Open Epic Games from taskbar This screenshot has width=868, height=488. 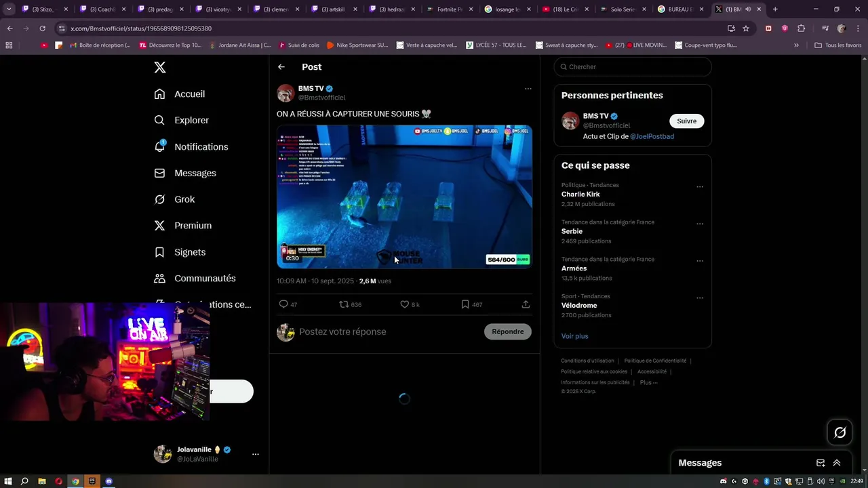pyautogui.click(x=92, y=481)
